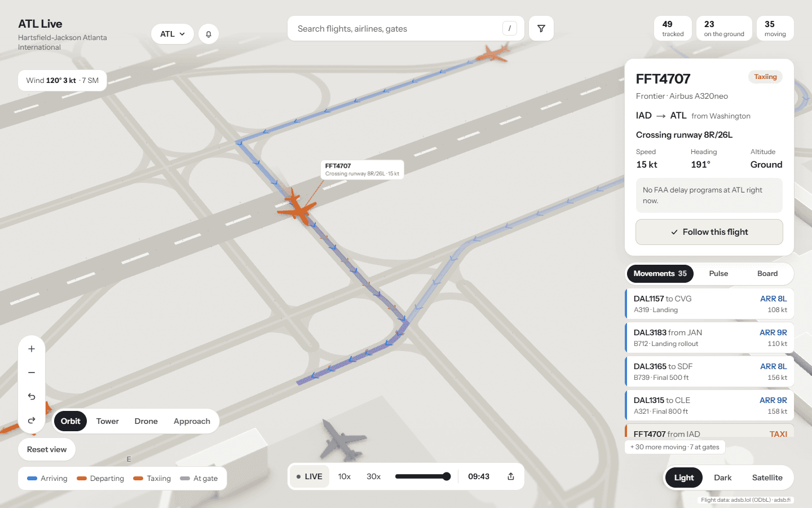Zoom out with the minus icon
This screenshot has height=508, width=812.
[x=32, y=373]
